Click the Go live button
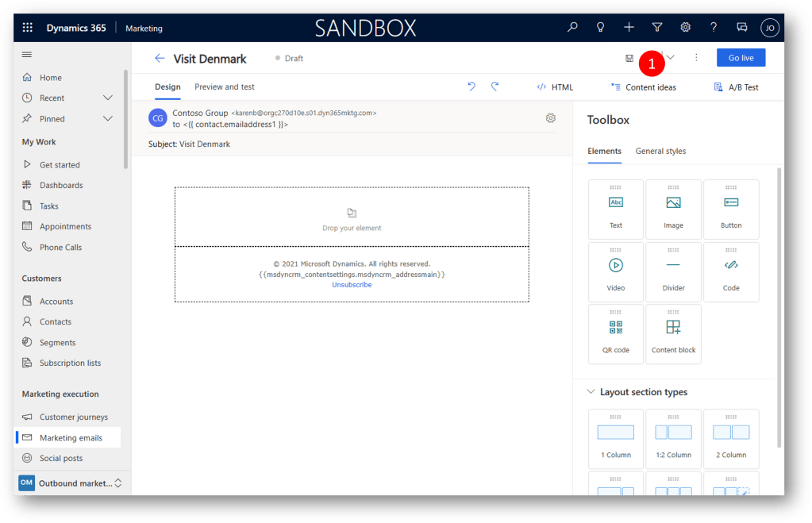The width and height of the screenshot is (812, 523). pos(741,58)
